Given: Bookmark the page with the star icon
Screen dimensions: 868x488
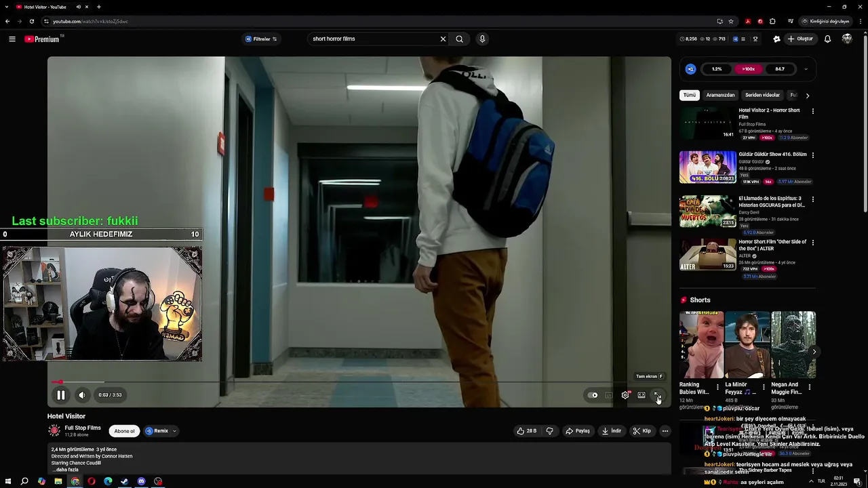Looking at the screenshot, I should [x=731, y=21].
